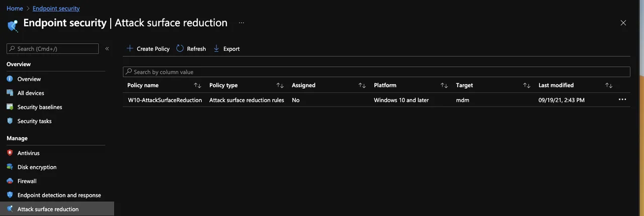Click the Security baselines icon
The image size is (644, 216).
[x=10, y=107]
